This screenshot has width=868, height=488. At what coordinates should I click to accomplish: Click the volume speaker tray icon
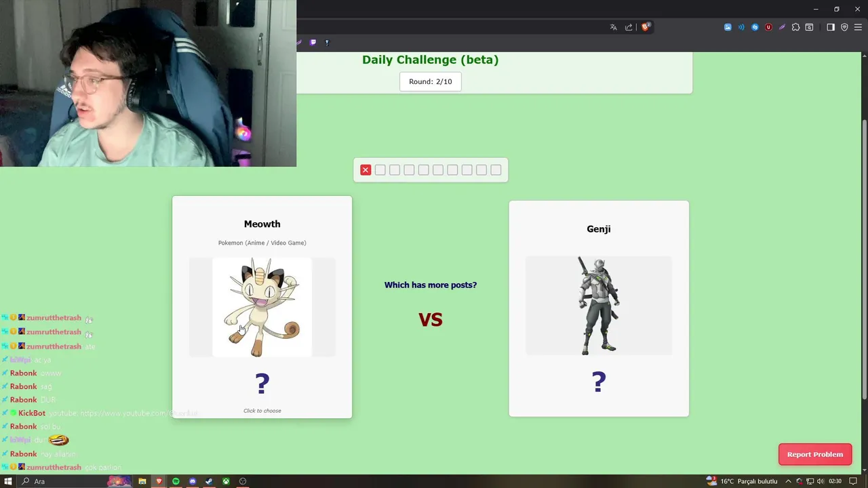point(821,481)
